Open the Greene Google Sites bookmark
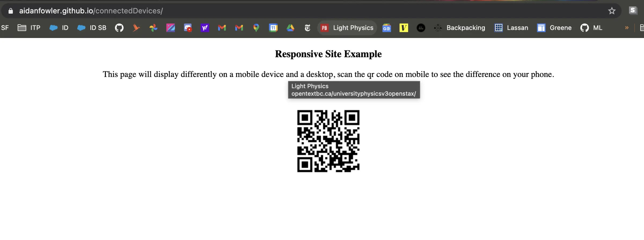The width and height of the screenshot is (644, 240). point(554,28)
